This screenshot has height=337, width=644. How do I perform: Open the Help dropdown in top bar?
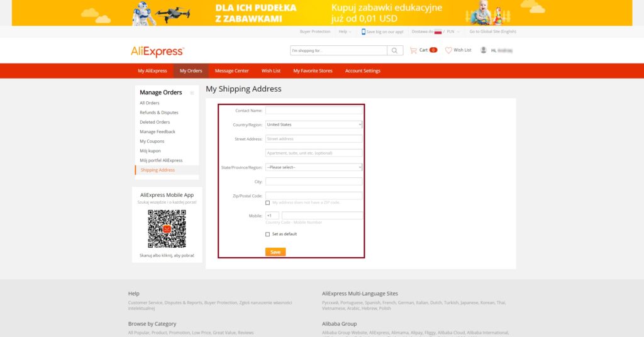pyautogui.click(x=345, y=31)
